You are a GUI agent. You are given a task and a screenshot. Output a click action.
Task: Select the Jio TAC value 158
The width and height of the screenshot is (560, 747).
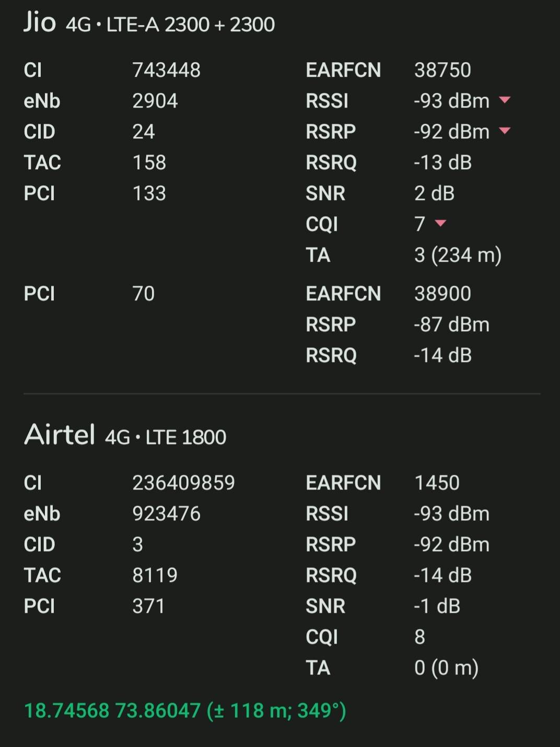(x=149, y=162)
